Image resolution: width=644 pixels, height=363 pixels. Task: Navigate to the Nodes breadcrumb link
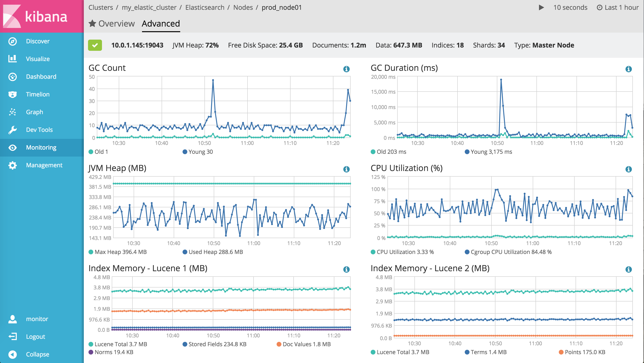(x=243, y=7)
